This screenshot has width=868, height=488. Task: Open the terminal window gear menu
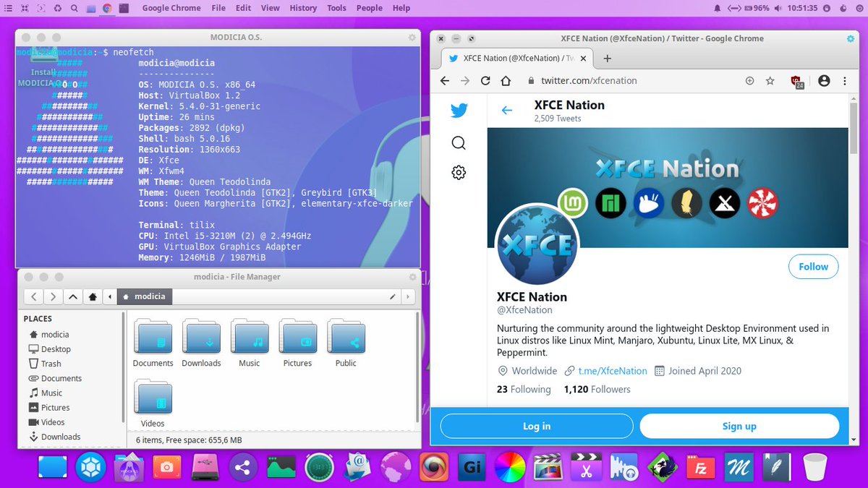[x=412, y=37]
